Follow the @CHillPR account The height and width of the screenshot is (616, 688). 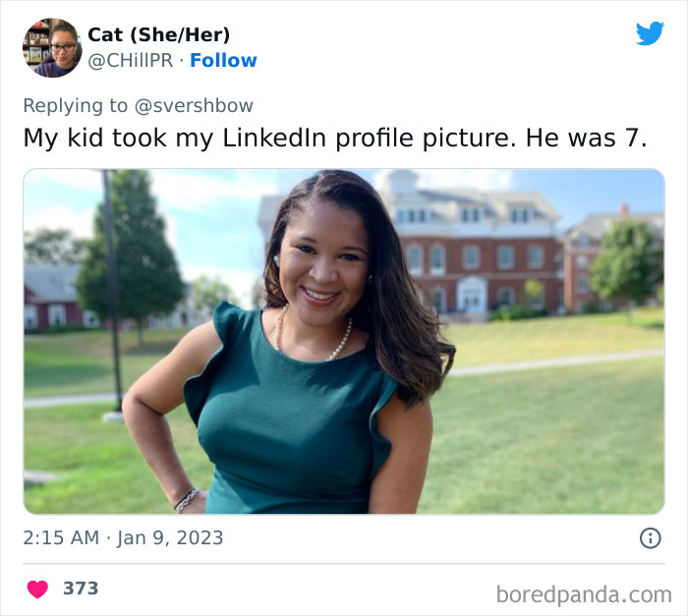pos(223,60)
